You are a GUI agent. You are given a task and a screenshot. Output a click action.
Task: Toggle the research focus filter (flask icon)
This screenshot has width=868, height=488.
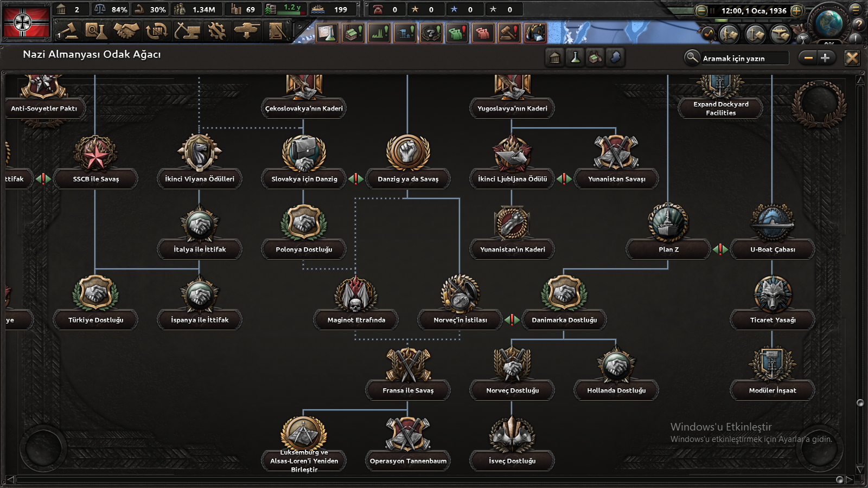pyautogui.click(x=575, y=57)
